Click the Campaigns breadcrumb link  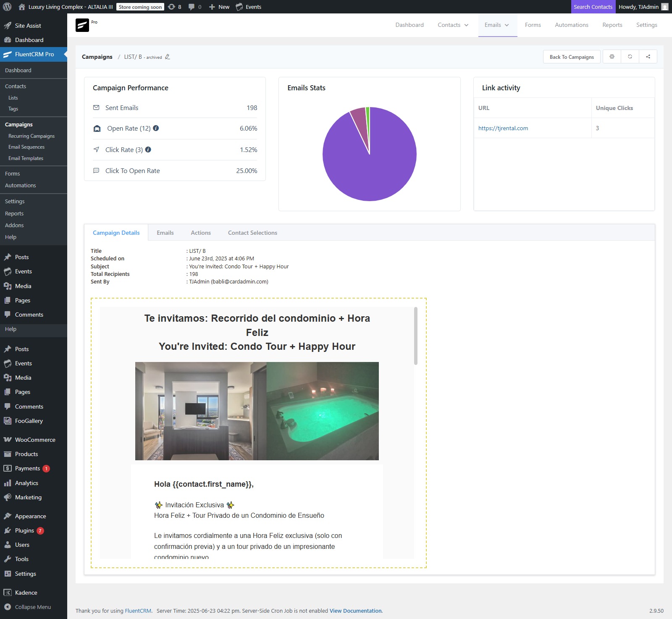point(97,57)
